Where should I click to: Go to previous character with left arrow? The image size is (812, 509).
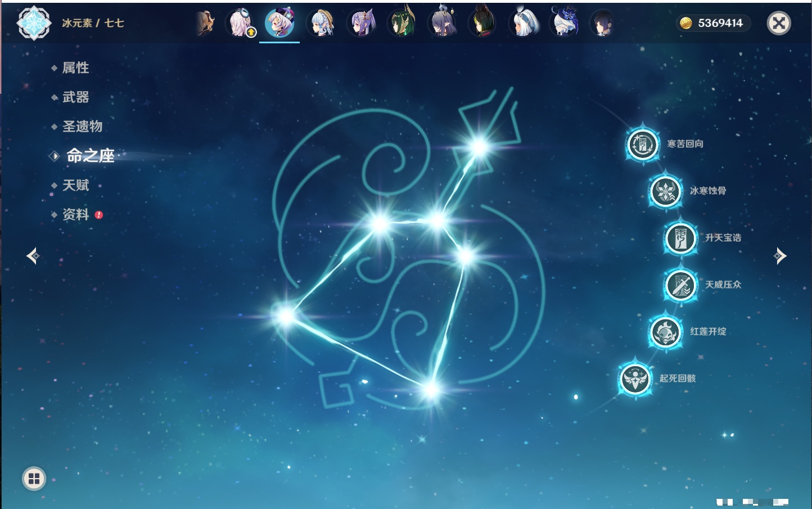[33, 256]
